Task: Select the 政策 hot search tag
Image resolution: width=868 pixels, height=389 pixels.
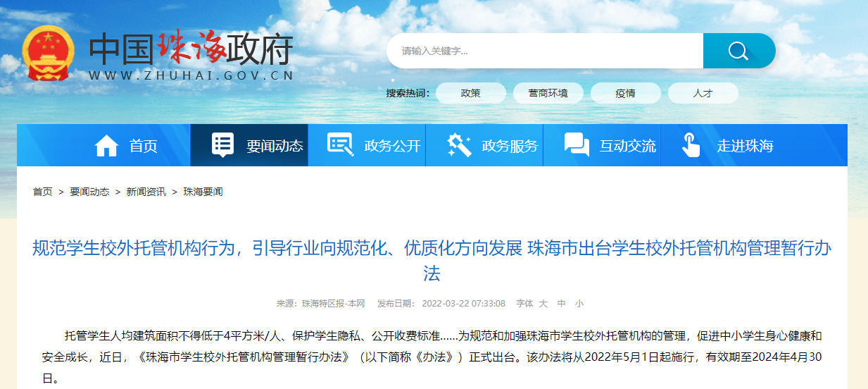Action: pyautogui.click(x=471, y=93)
